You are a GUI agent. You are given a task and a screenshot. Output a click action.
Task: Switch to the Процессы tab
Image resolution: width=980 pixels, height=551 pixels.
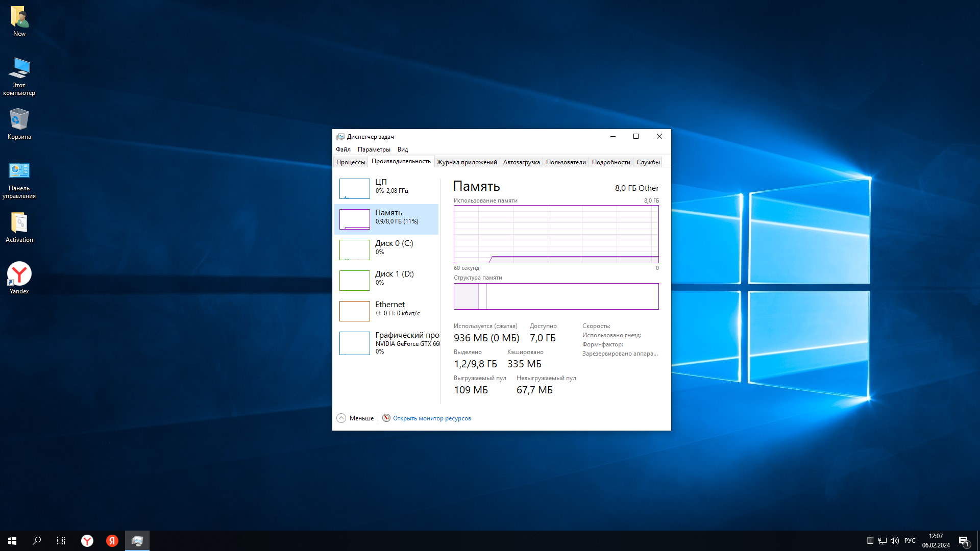point(351,162)
